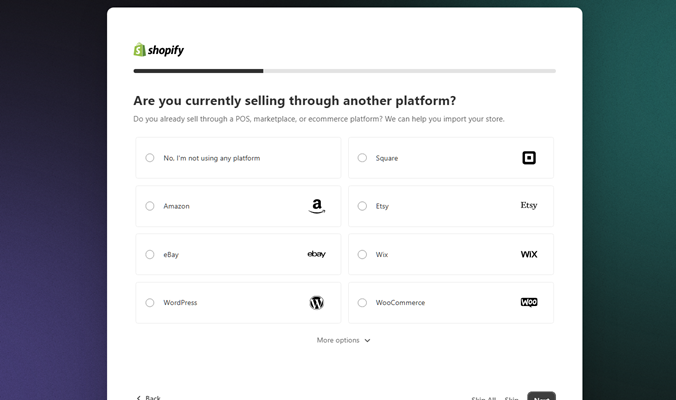Click the chevron next to More options
Screen dimensions: 676x400
pos(367,341)
